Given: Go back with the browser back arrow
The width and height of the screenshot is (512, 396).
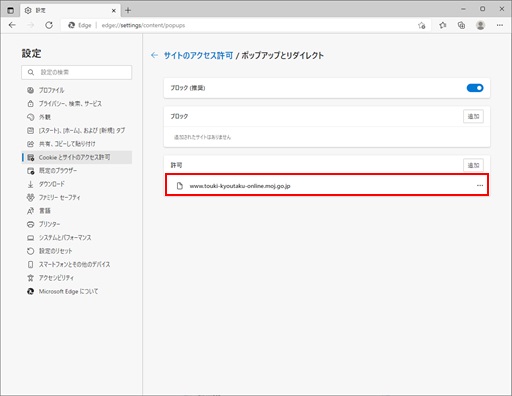Looking at the screenshot, I should coord(12,25).
